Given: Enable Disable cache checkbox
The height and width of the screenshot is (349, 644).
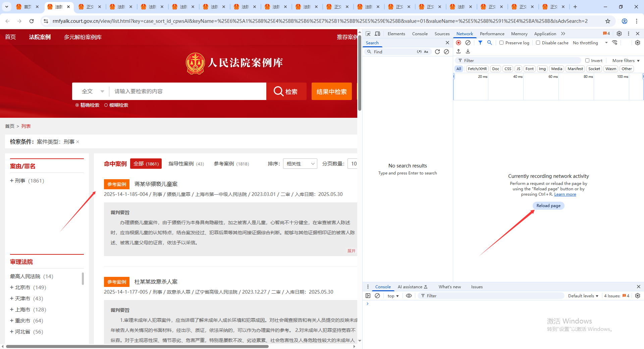Looking at the screenshot, I should click(538, 43).
